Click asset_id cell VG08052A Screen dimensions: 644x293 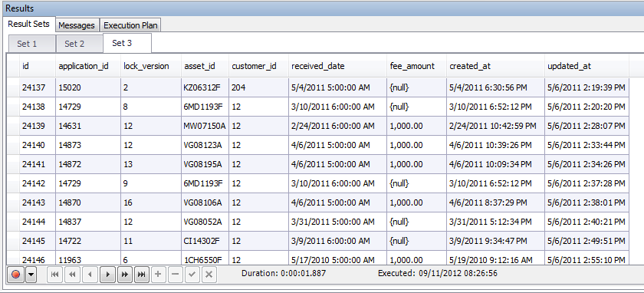coord(205,222)
